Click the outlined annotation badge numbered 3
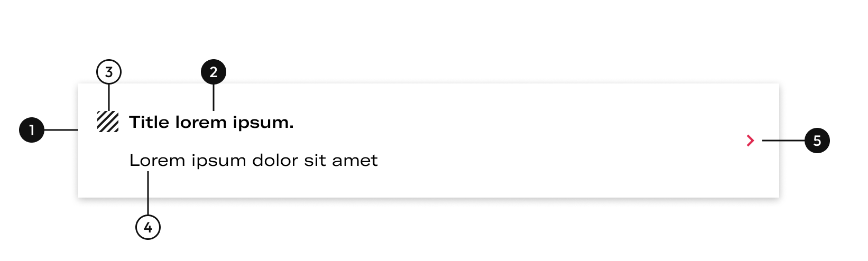This screenshot has width=868, height=261. click(x=109, y=72)
